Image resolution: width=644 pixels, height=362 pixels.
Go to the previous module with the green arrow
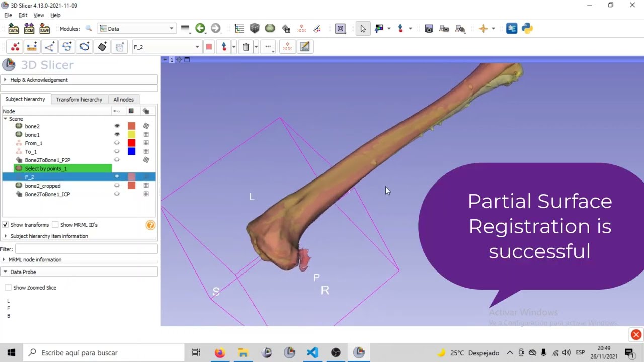pyautogui.click(x=200, y=29)
